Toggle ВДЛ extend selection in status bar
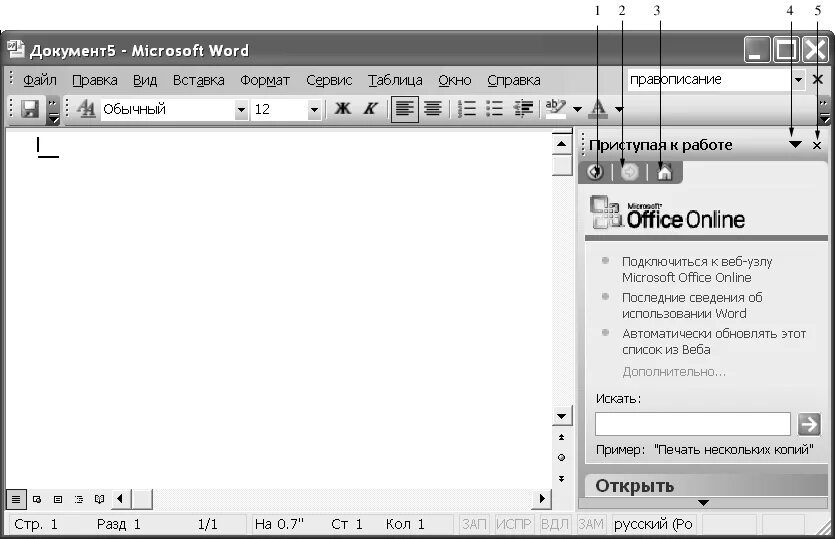Image resolution: width=835 pixels, height=539 pixels. (554, 525)
